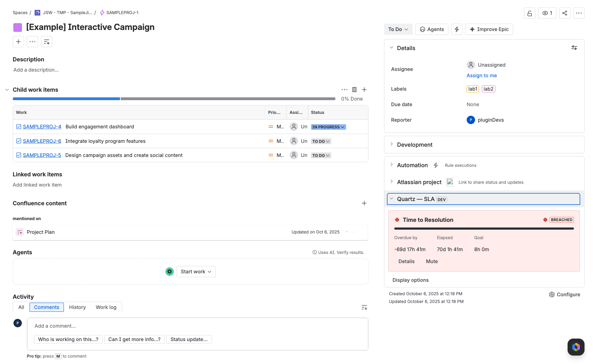Click the column configuration icon in Child work items
593x364 pixels.
coord(354,90)
